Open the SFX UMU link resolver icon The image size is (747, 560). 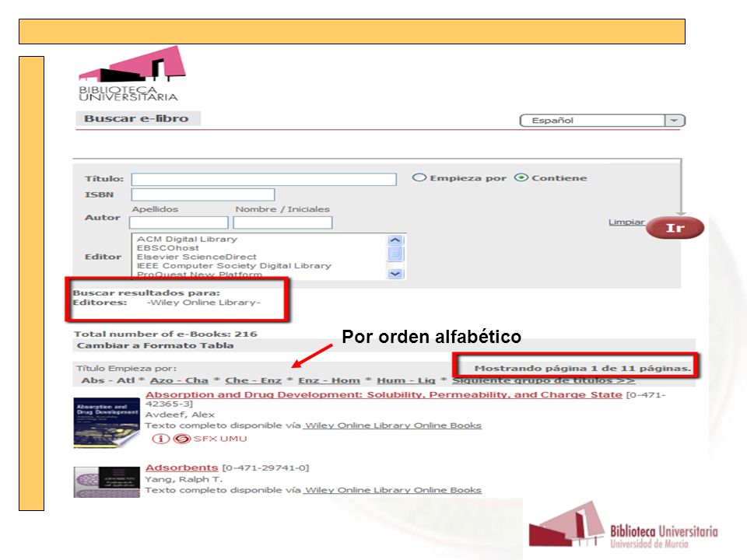click(181, 439)
